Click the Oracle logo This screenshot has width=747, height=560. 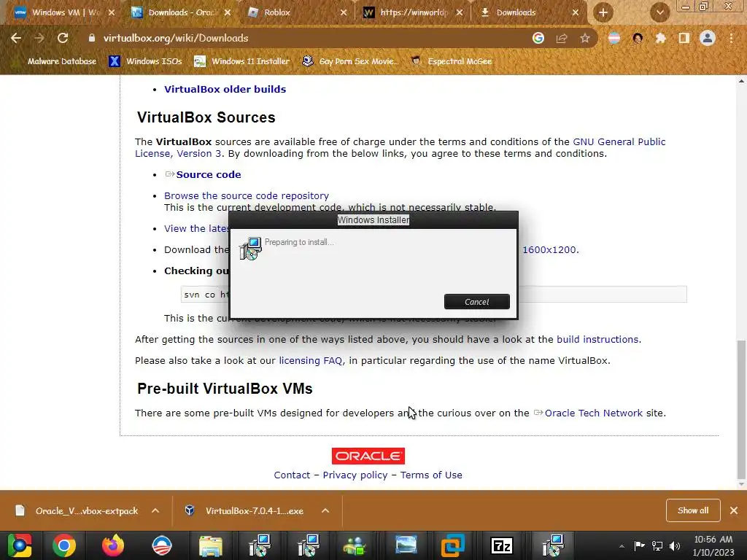tap(368, 456)
